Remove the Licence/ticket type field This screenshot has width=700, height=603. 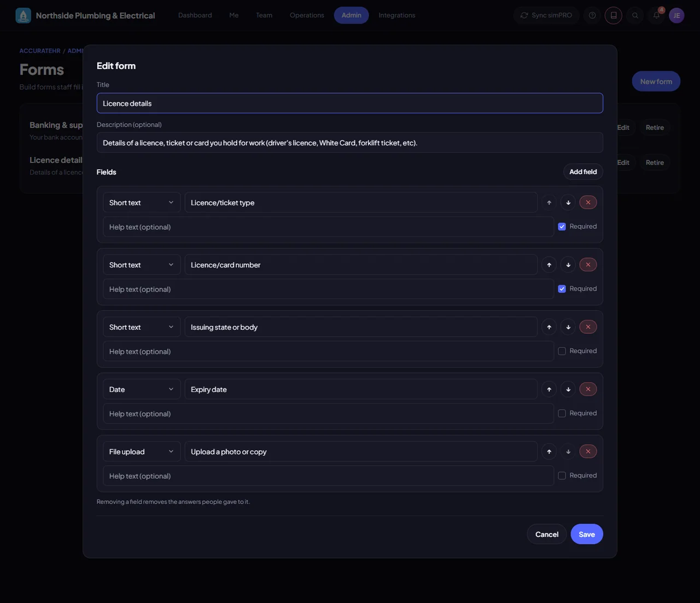[588, 202]
